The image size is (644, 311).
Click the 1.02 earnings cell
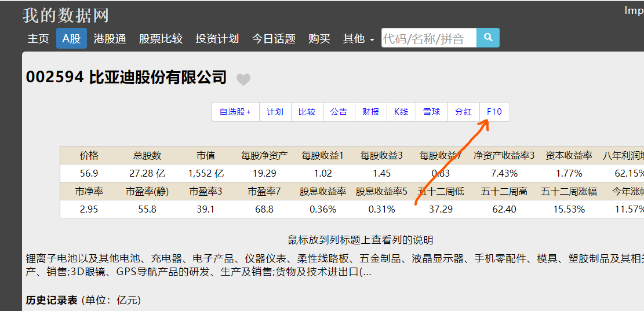pyautogui.click(x=322, y=174)
